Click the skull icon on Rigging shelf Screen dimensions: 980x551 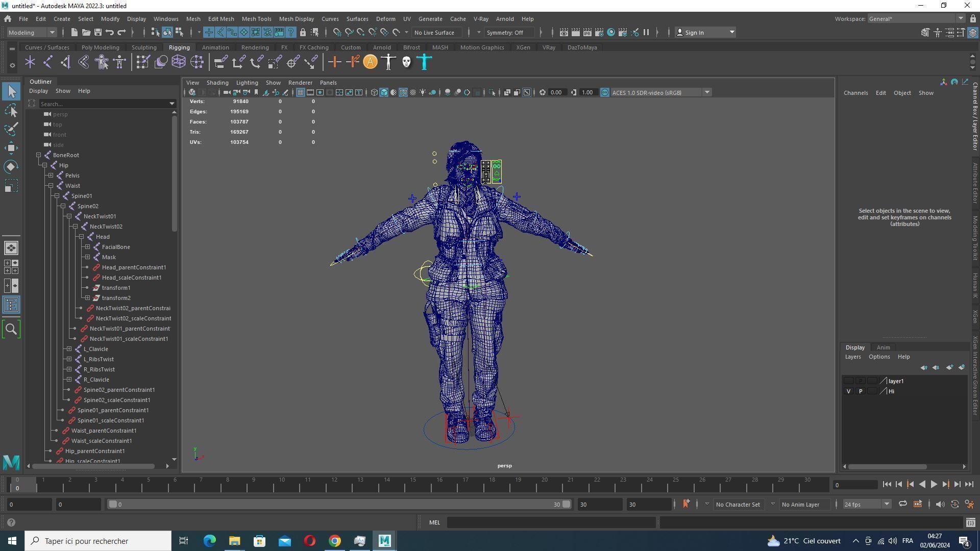406,62
